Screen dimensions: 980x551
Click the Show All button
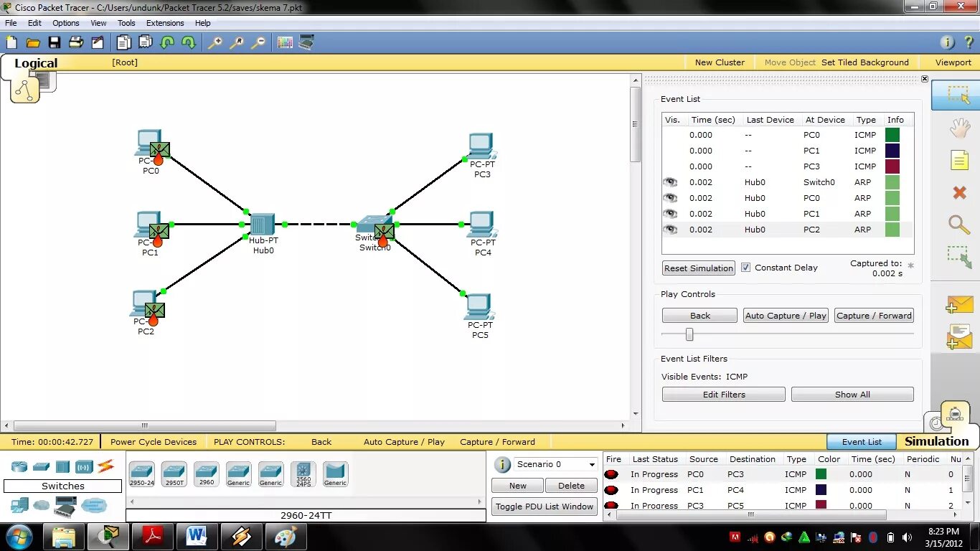[x=852, y=395]
